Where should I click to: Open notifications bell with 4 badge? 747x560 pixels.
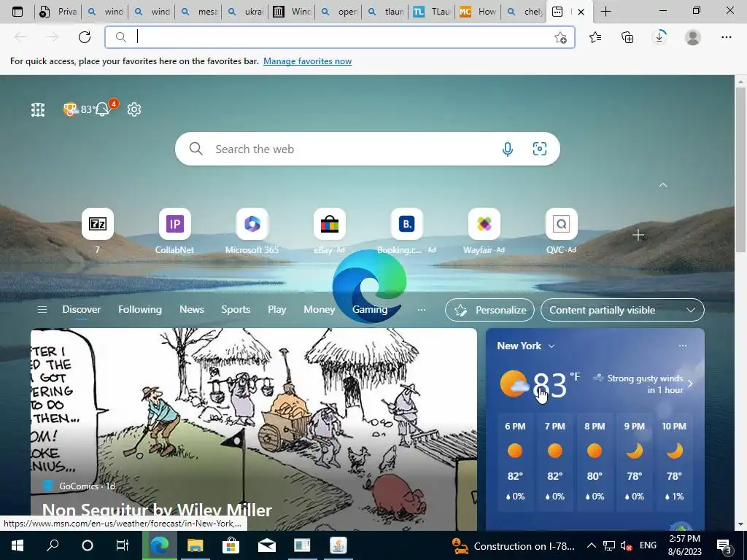[x=104, y=109]
